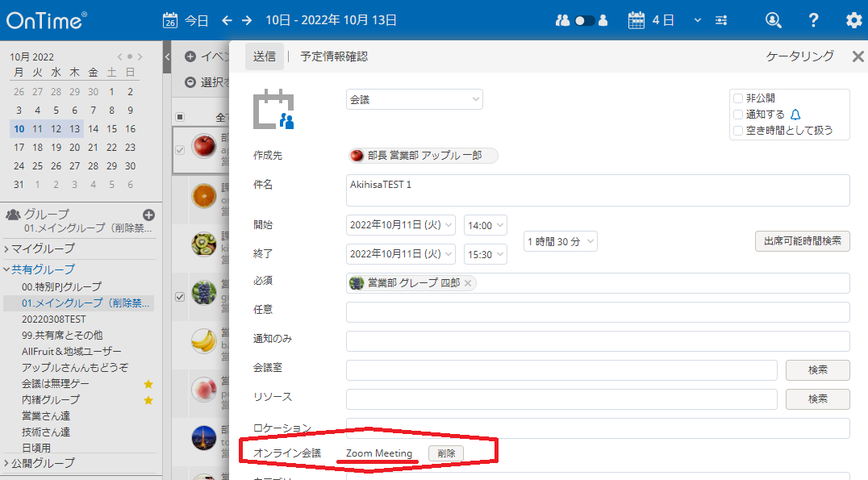
Task: Select date 14 in the mini calendar
Action: (93, 129)
